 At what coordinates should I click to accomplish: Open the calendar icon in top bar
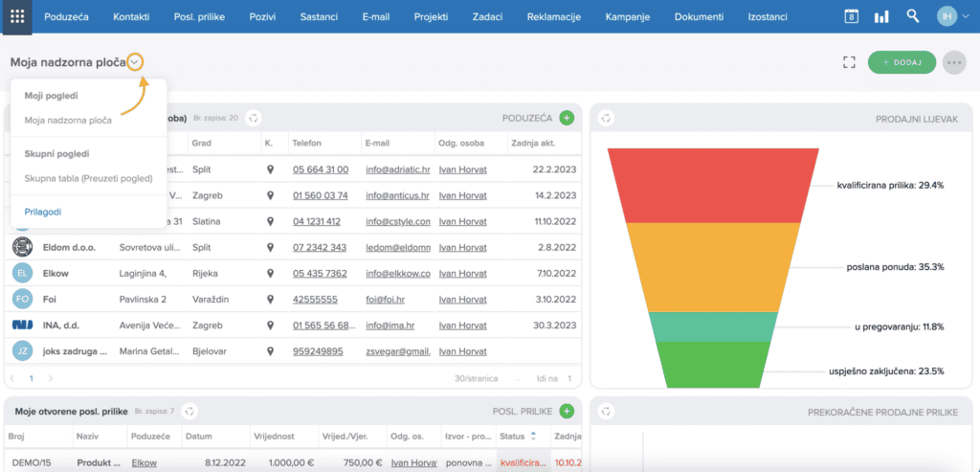(851, 17)
